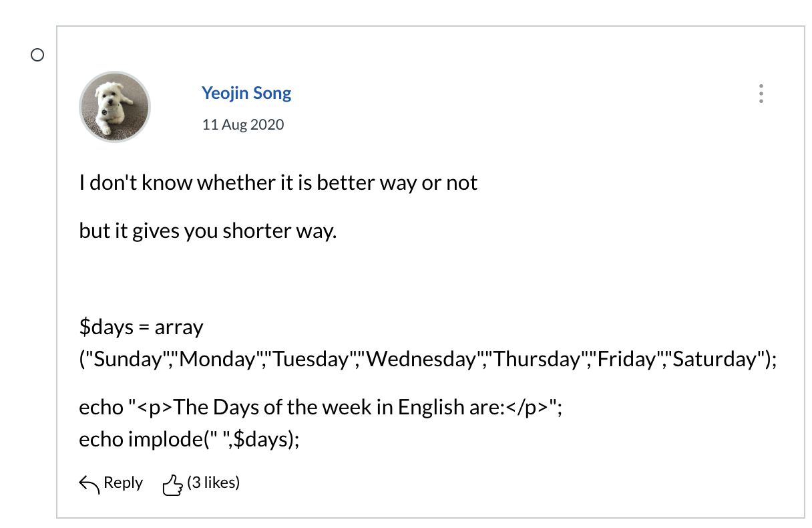Click the word "Saturday" in the array

pos(713,360)
